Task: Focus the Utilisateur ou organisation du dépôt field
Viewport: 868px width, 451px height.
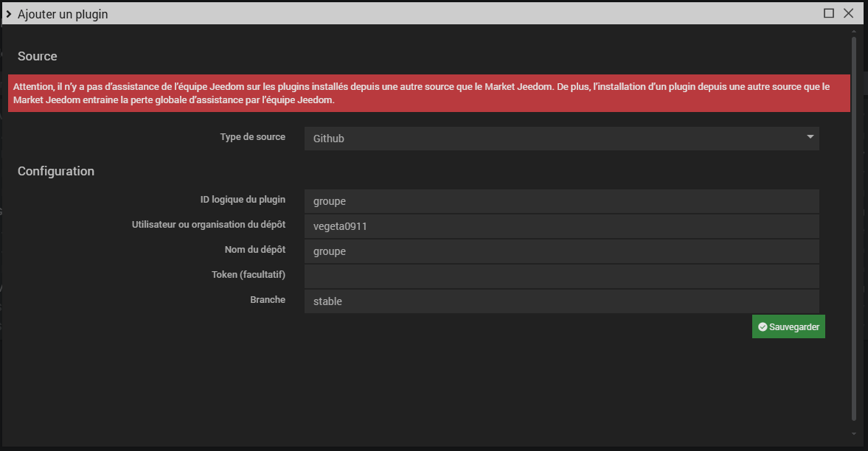Action: tap(560, 226)
